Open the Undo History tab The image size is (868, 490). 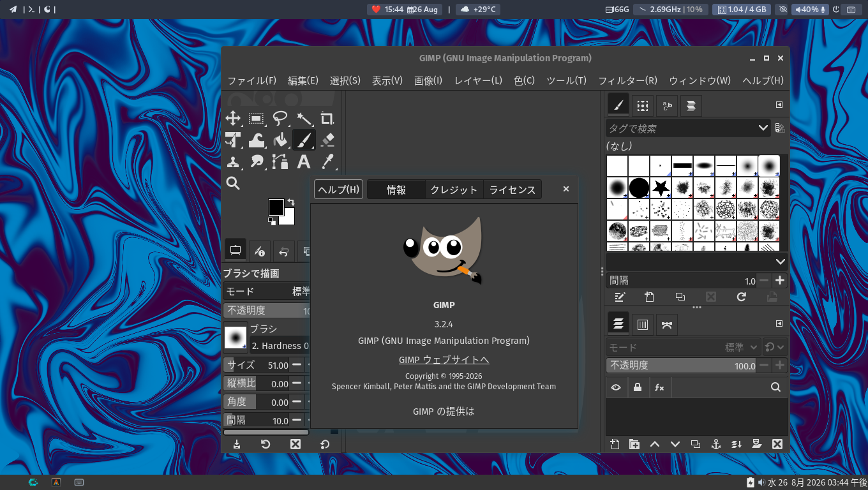click(x=283, y=251)
